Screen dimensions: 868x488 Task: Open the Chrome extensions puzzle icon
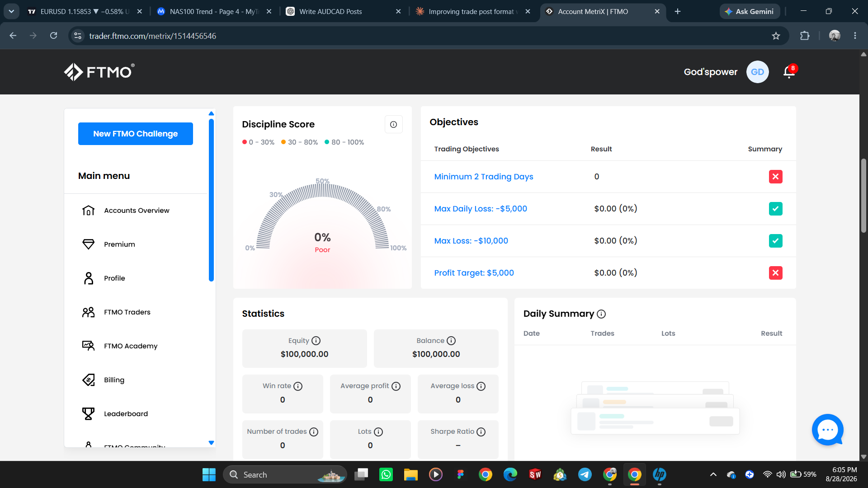click(805, 36)
